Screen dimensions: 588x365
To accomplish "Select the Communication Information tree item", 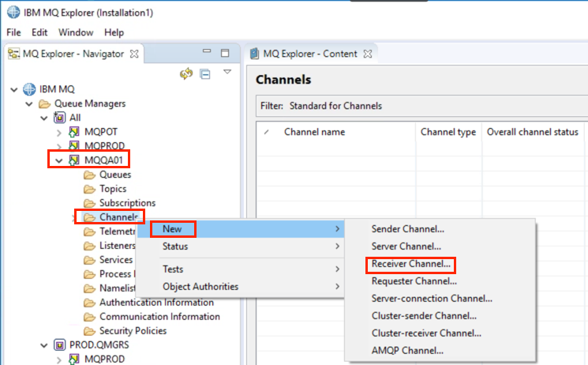I will (159, 317).
